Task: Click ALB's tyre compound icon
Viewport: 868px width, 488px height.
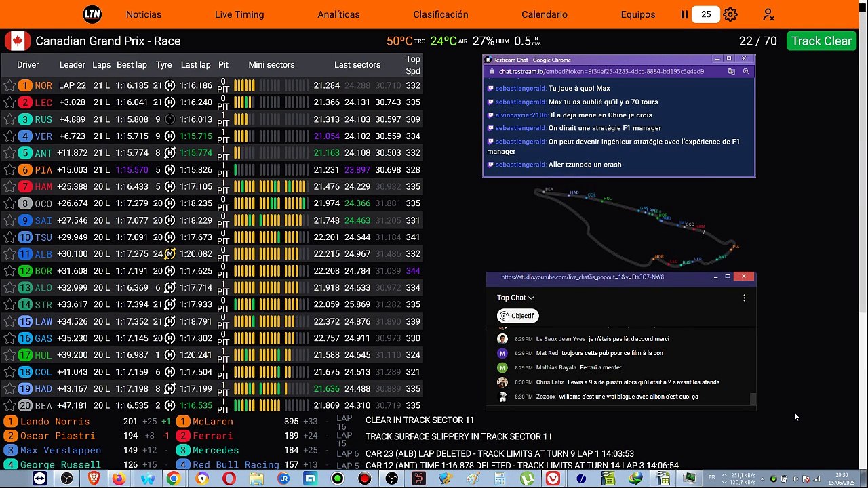Action: pos(170,254)
